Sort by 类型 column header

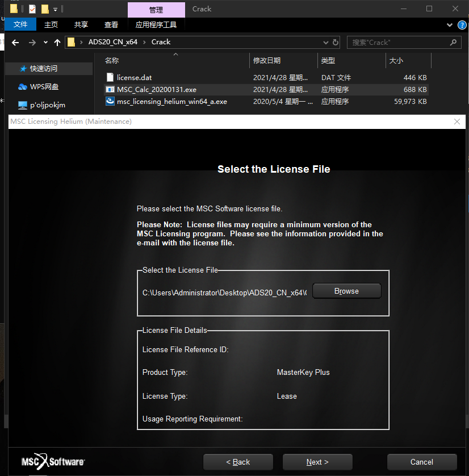pyautogui.click(x=328, y=60)
